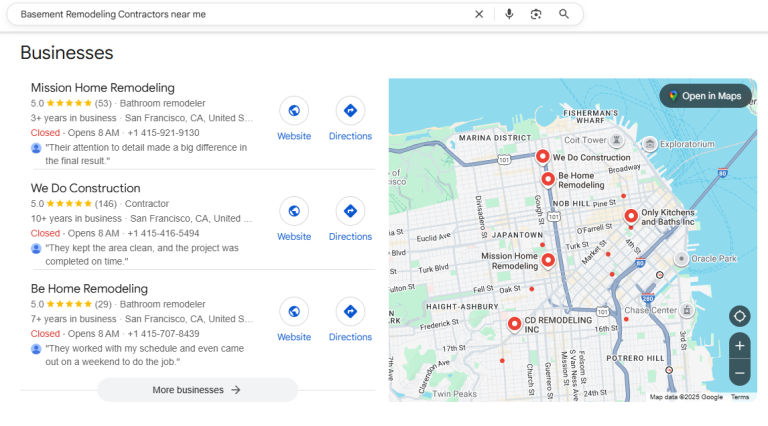This screenshot has width=768, height=426.
Task: Open Google Lens image search
Action: 536,14
